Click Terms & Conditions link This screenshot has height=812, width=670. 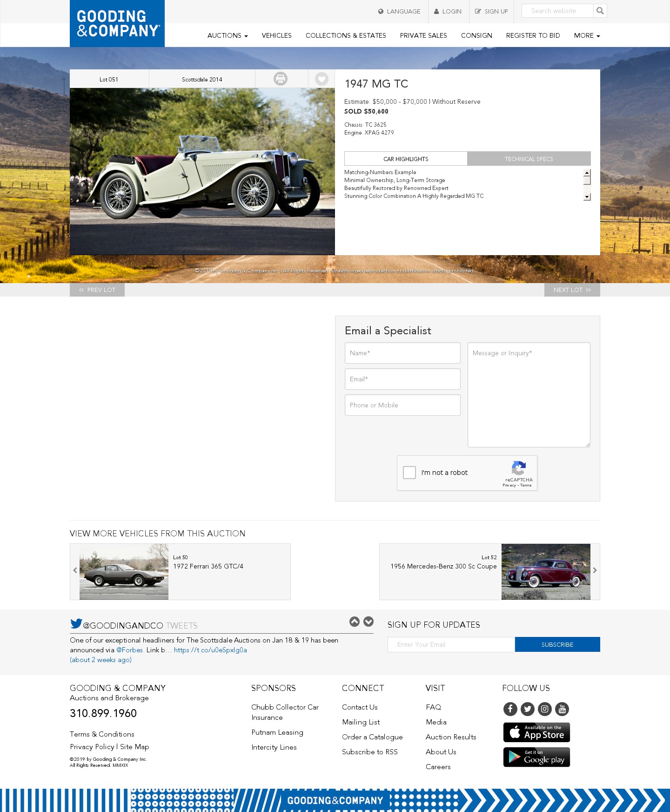102,734
